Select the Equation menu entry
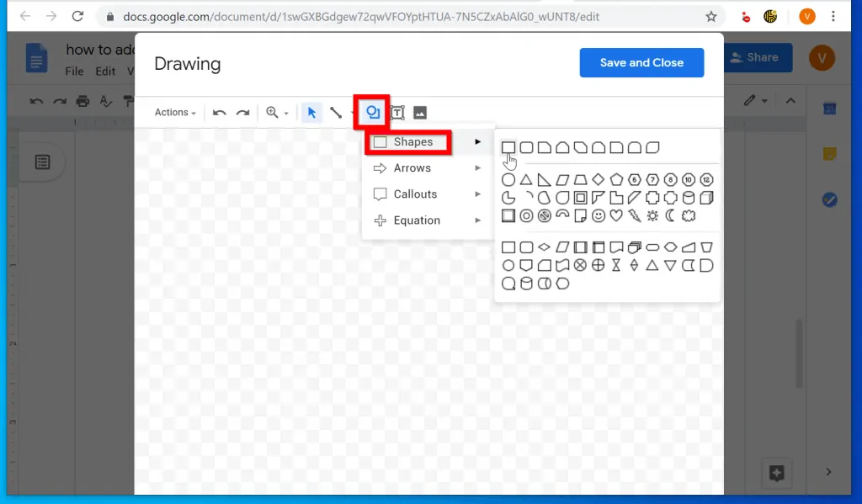 click(415, 220)
